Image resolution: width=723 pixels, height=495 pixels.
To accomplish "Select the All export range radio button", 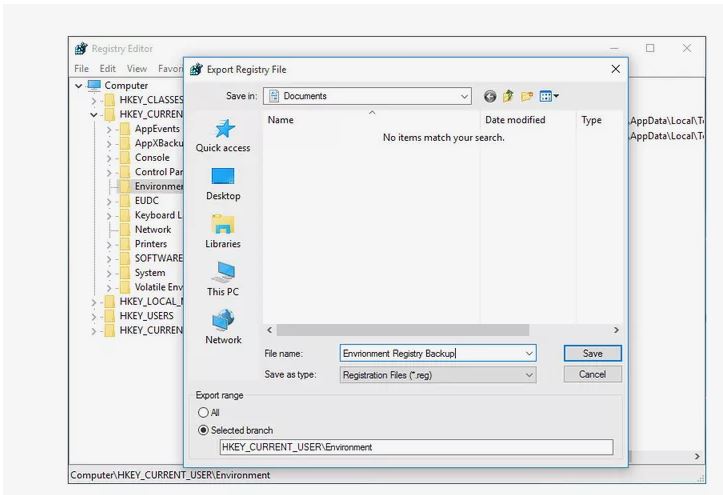I will pos(203,412).
